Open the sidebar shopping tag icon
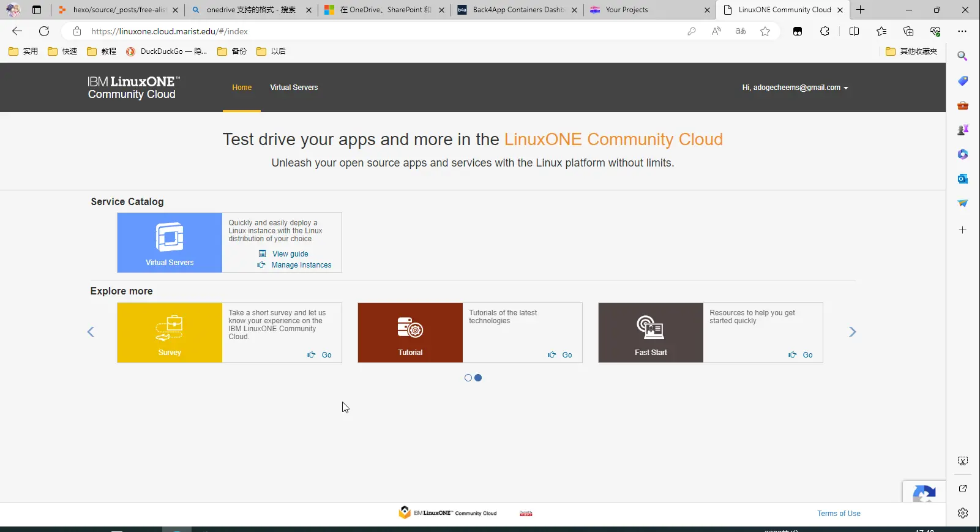980x532 pixels. (963, 81)
